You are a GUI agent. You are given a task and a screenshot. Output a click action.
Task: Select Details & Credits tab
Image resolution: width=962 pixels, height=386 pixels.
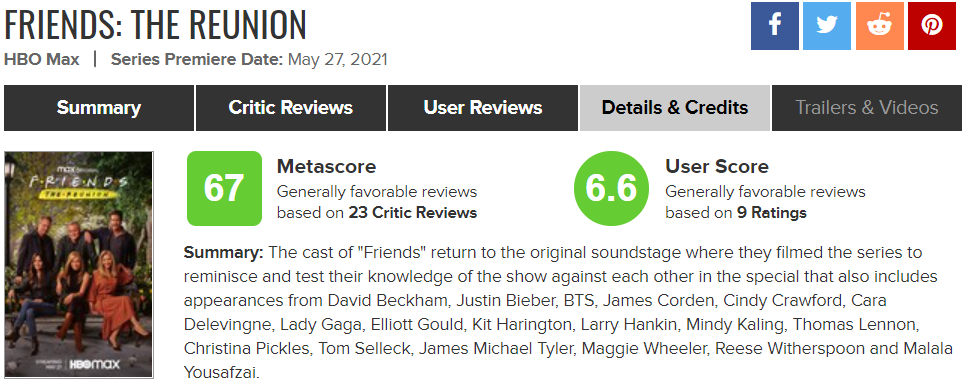[675, 108]
